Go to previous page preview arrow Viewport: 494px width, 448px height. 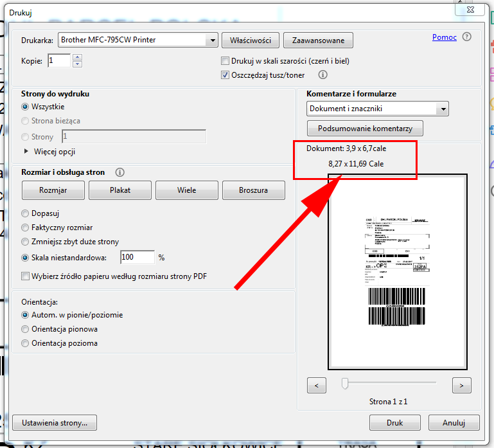(317, 385)
